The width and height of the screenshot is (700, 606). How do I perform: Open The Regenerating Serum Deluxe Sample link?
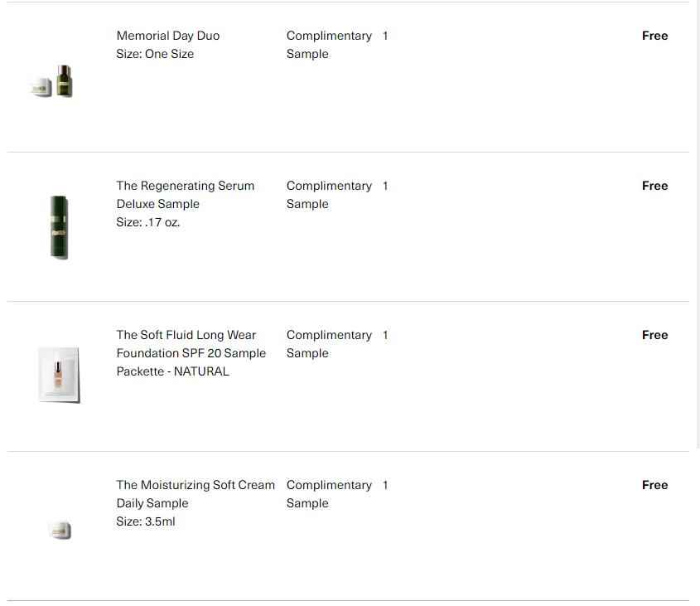pos(186,195)
